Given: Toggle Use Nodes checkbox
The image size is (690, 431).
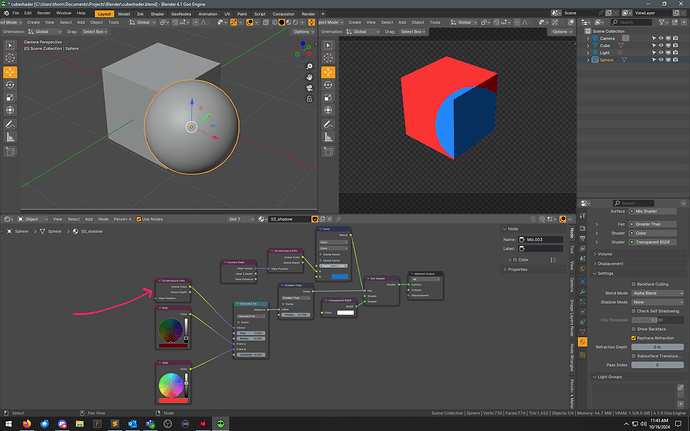Looking at the screenshot, I should click(x=139, y=219).
